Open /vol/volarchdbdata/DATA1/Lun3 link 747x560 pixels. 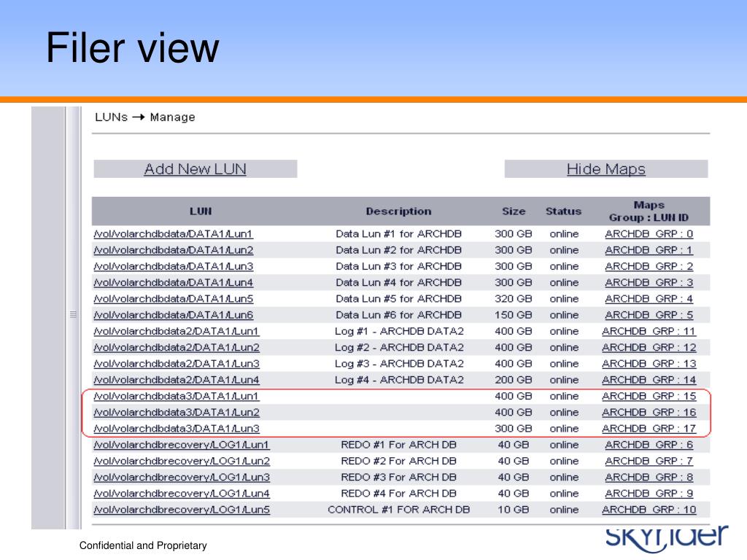174,266
